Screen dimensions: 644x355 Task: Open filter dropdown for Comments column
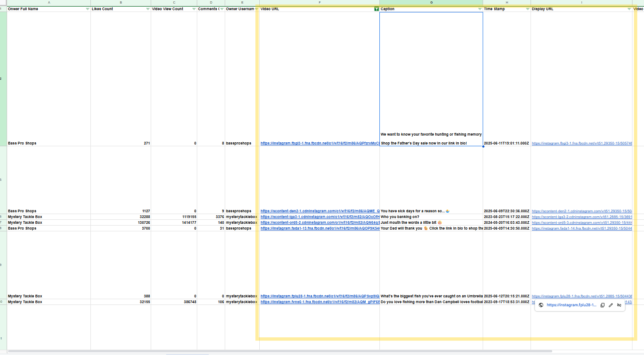pos(222,9)
